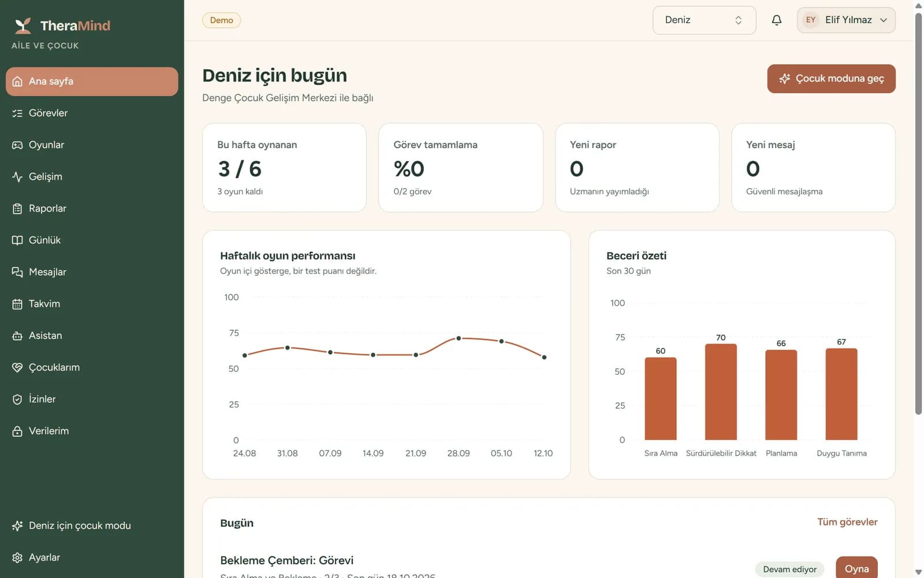Click the calendar icon beside Takvim

(17, 304)
